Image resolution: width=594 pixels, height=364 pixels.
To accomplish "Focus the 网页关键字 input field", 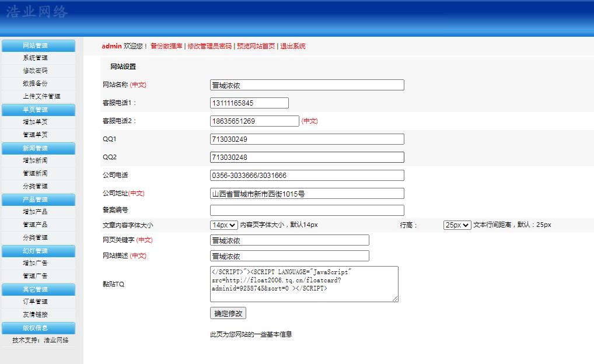I will coord(290,240).
